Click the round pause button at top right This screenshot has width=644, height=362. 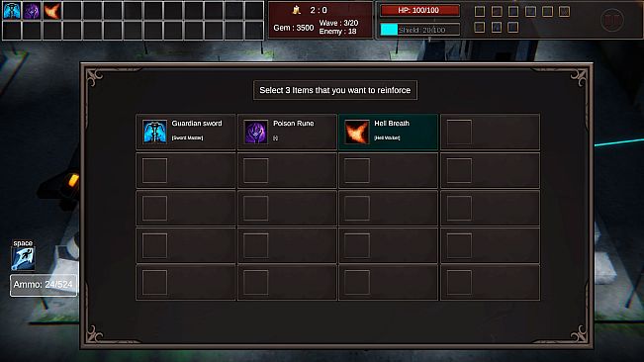pyautogui.click(x=612, y=20)
